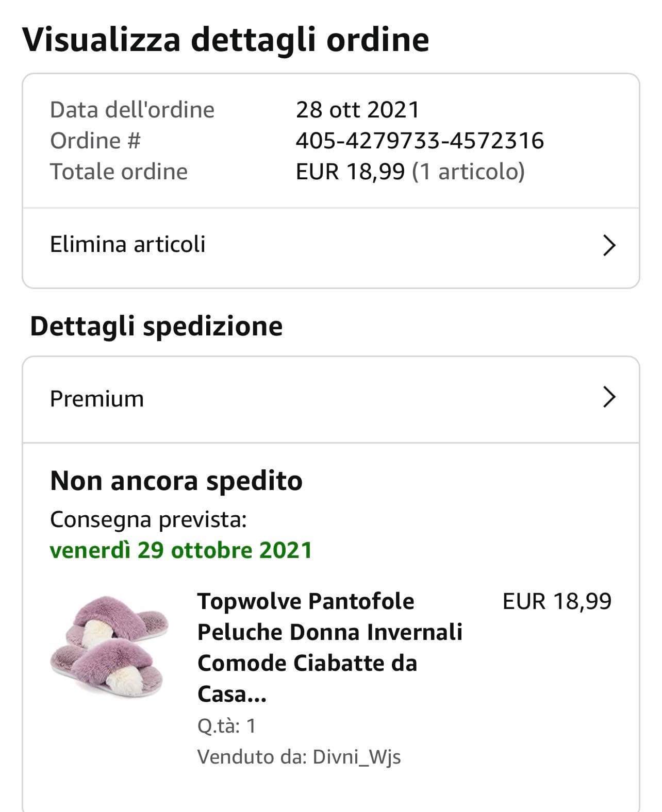The width and height of the screenshot is (662, 812).
Task: Expand the Elimina articoli chevron arrow
Action: (609, 246)
